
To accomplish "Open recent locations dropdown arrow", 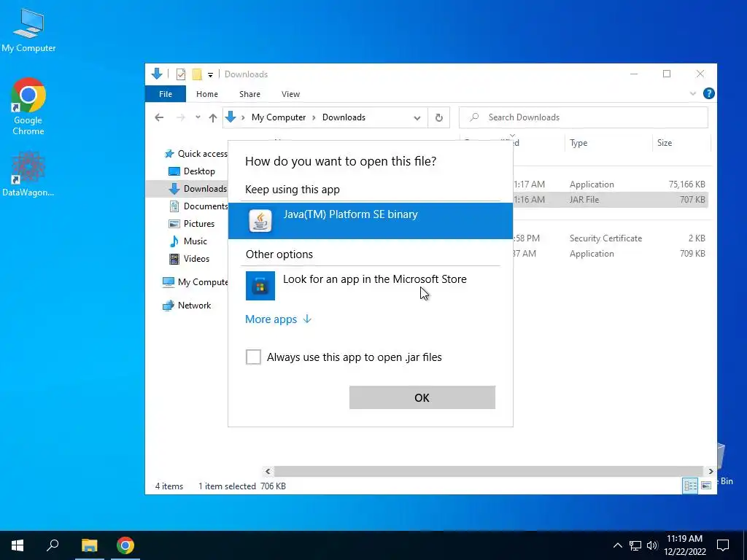I will tap(198, 117).
